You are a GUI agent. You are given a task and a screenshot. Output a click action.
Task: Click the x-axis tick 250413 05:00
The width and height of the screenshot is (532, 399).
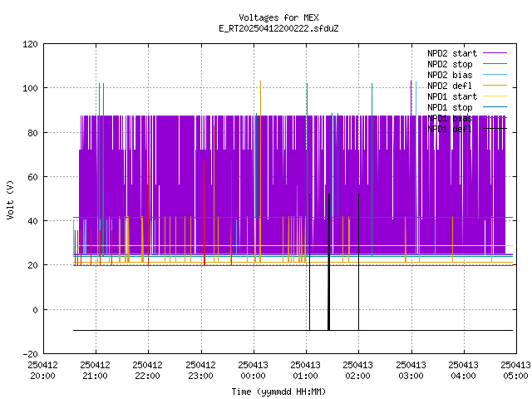click(x=515, y=371)
